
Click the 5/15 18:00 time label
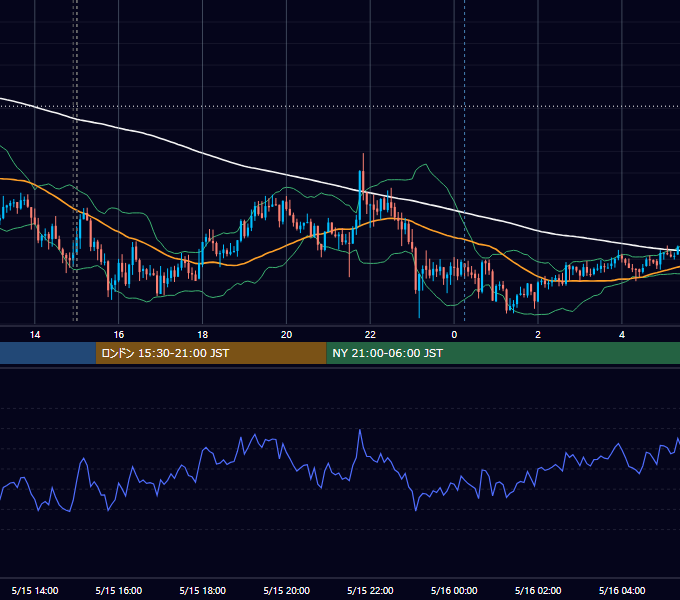(203, 590)
